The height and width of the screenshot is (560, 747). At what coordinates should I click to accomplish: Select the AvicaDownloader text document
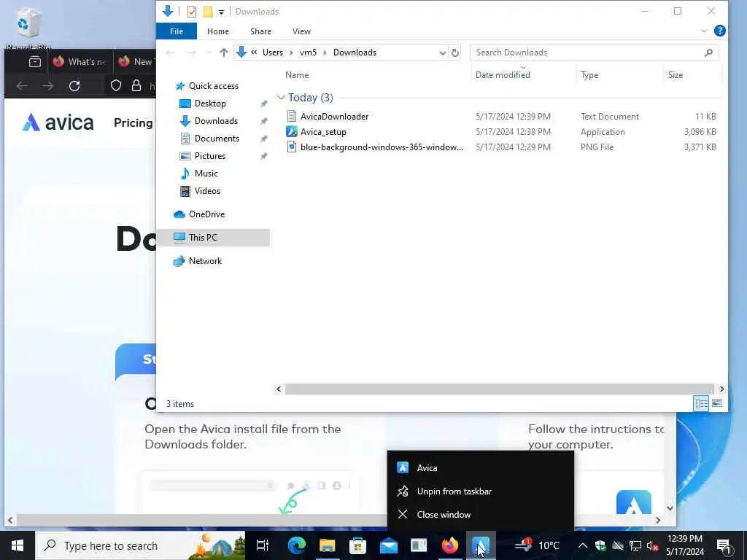pos(334,116)
